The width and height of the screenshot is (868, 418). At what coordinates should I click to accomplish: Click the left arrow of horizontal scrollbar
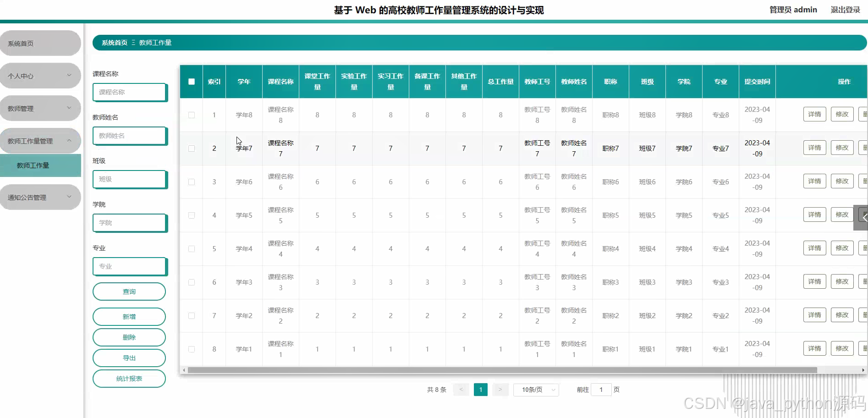pyautogui.click(x=184, y=370)
